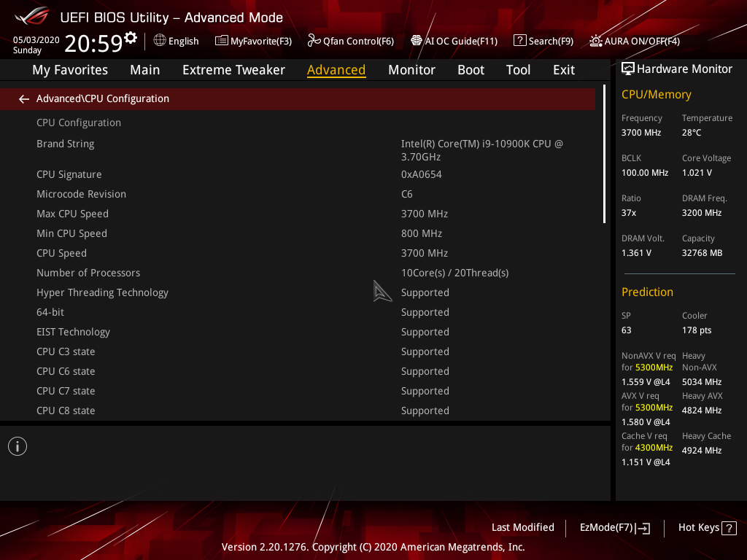Click the MyFavorite list icon
The image size is (747, 560).
pos(222,41)
